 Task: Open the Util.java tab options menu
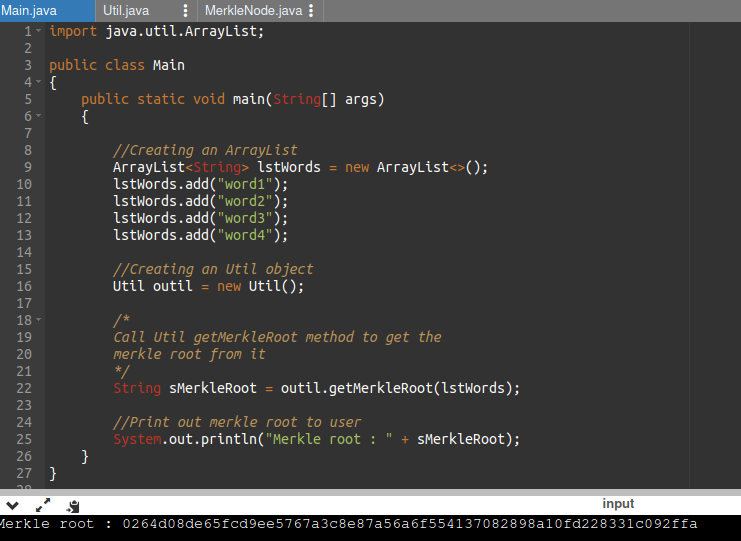click(x=186, y=11)
